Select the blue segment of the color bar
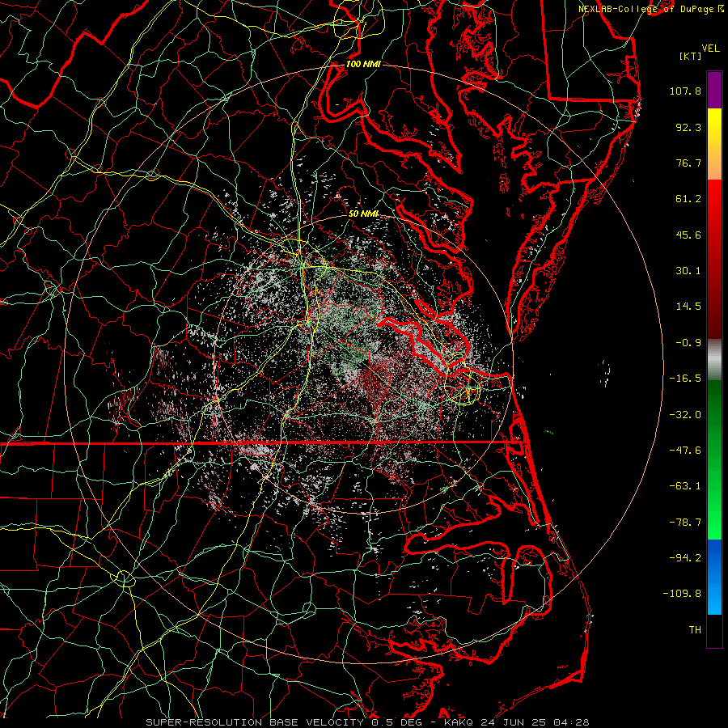The image size is (728, 728). click(714, 577)
